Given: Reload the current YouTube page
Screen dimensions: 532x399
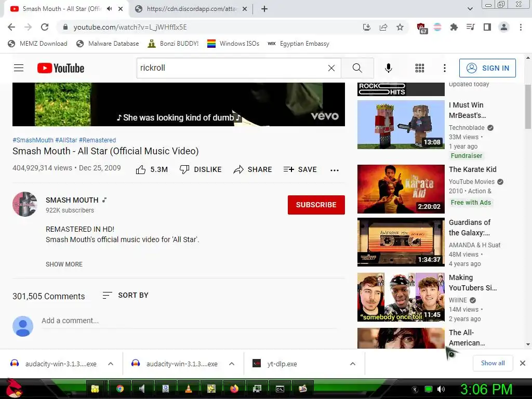Looking at the screenshot, I should (x=45, y=27).
